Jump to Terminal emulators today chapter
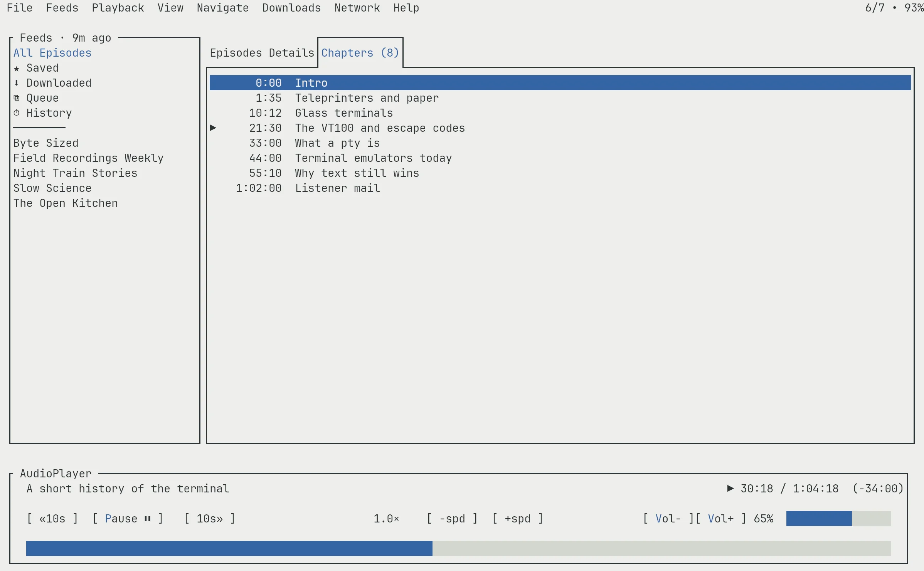924x571 pixels. point(560,158)
